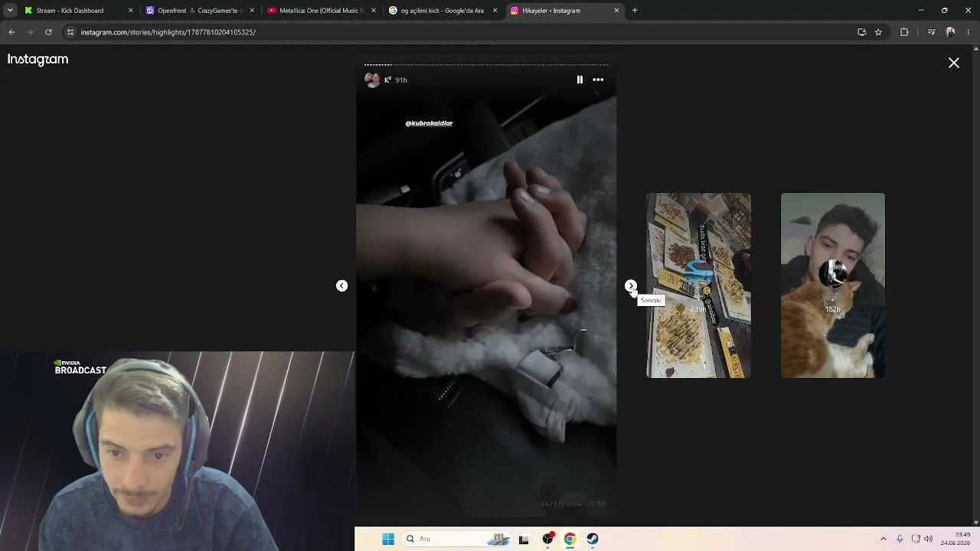Show hidden system tray icons
Image resolution: width=980 pixels, height=551 pixels.
(883, 540)
